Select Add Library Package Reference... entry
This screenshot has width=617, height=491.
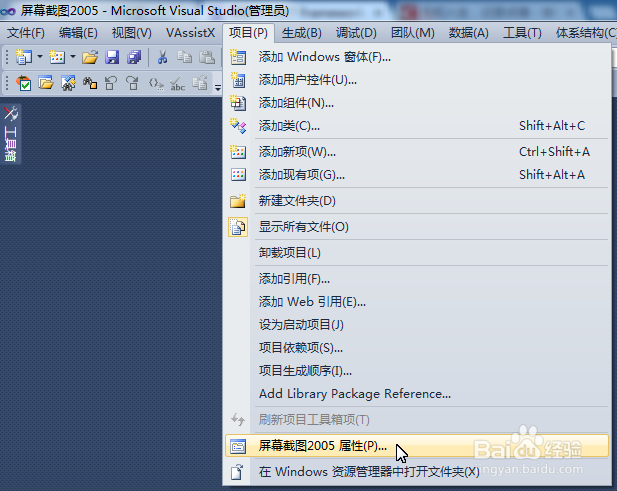point(417,394)
